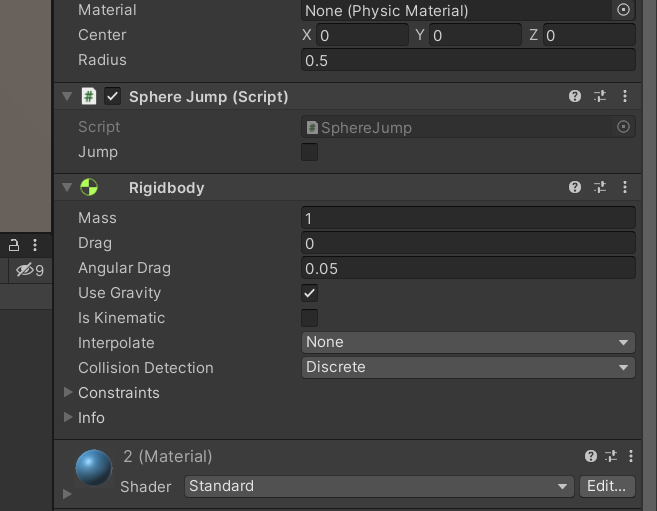Disable the Use Gravity checkbox
Viewport: 657px width, 511px height.
tap(309, 293)
